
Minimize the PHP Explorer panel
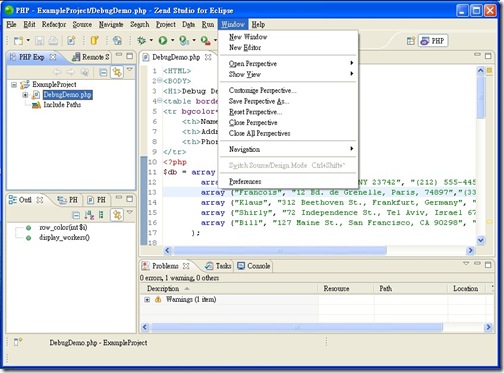(119, 55)
